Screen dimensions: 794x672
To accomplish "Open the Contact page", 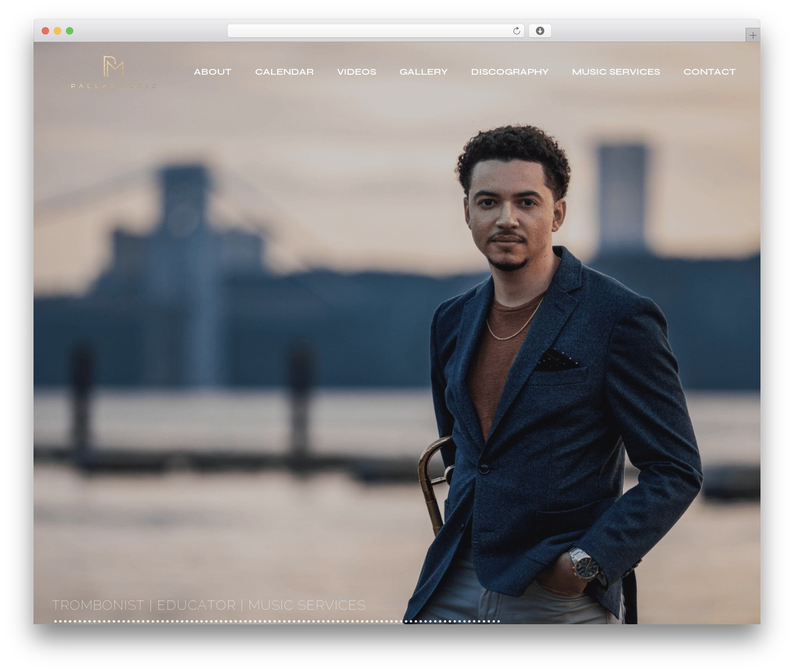I will tap(710, 72).
